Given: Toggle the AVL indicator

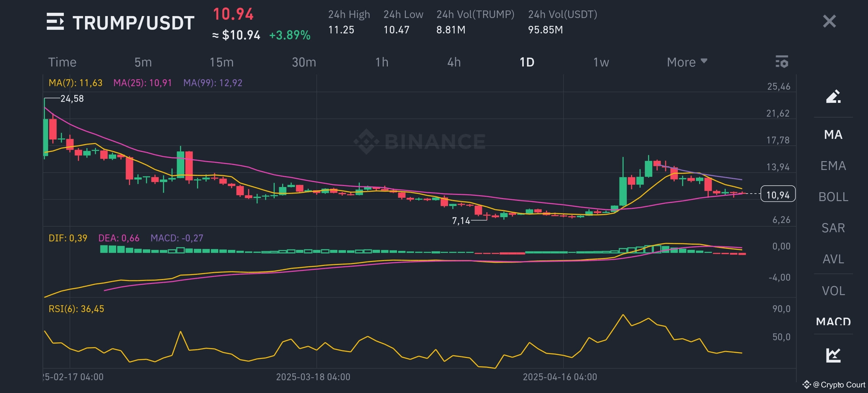Looking at the screenshot, I should 833,259.
